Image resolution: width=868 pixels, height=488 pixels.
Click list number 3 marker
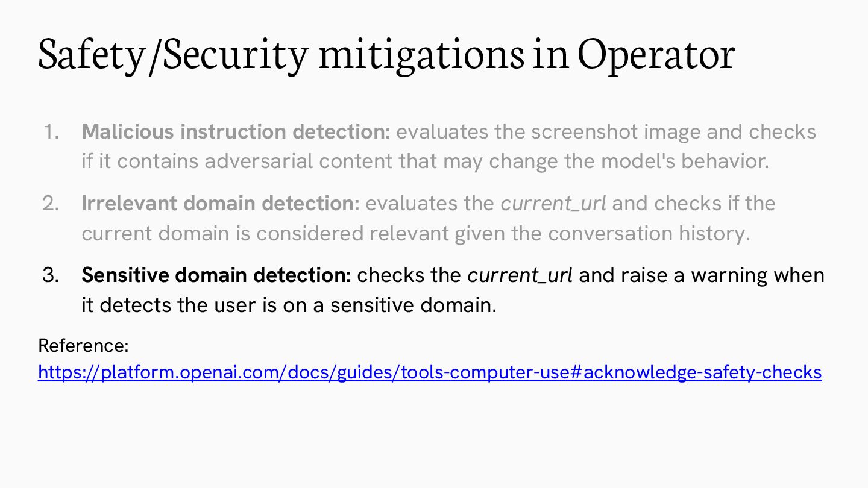click(51, 275)
